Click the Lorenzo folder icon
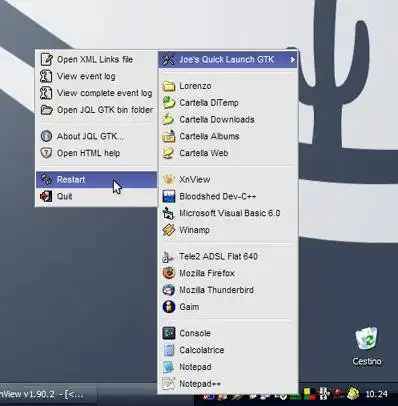This screenshot has width=398, height=406. (169, 86)
